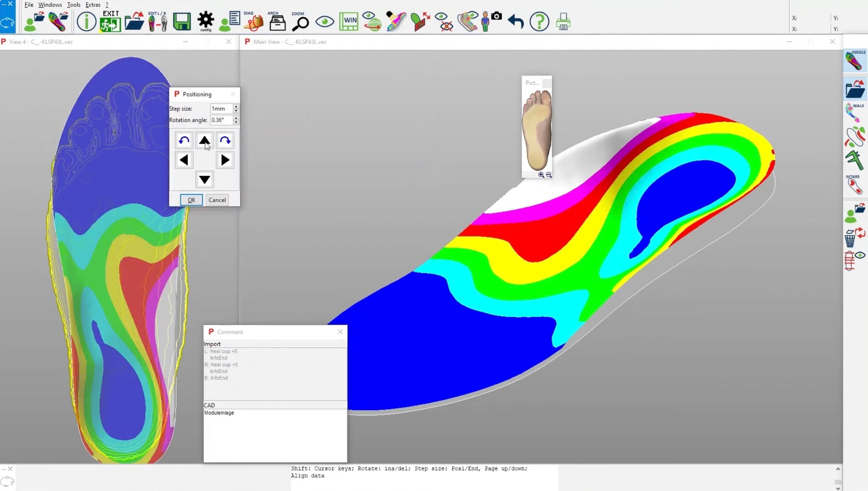Increase the Step size value
Image resolution: width=868 pixels, height=491 pixels.
coord(236,106)
